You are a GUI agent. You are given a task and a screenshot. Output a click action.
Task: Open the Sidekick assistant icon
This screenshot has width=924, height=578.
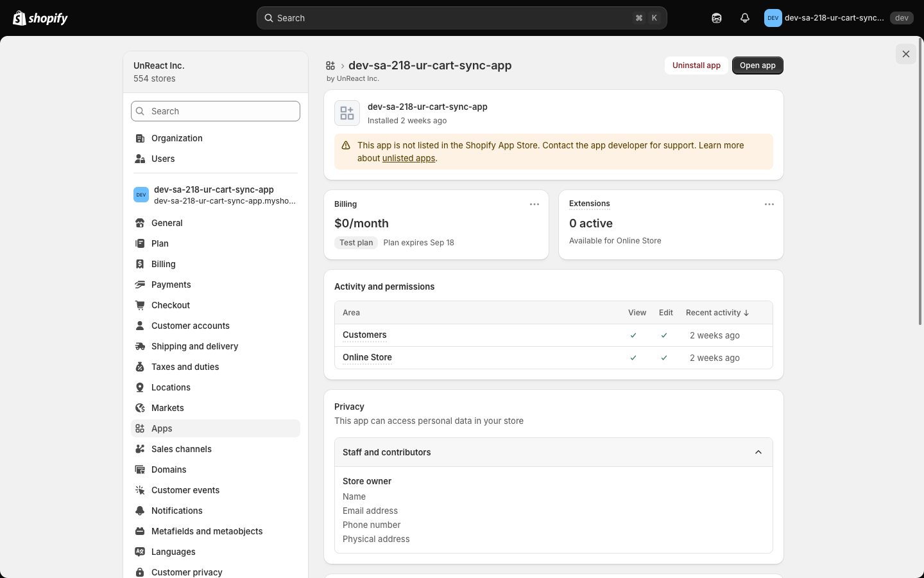pyautogui.click(x=717, y=18)
